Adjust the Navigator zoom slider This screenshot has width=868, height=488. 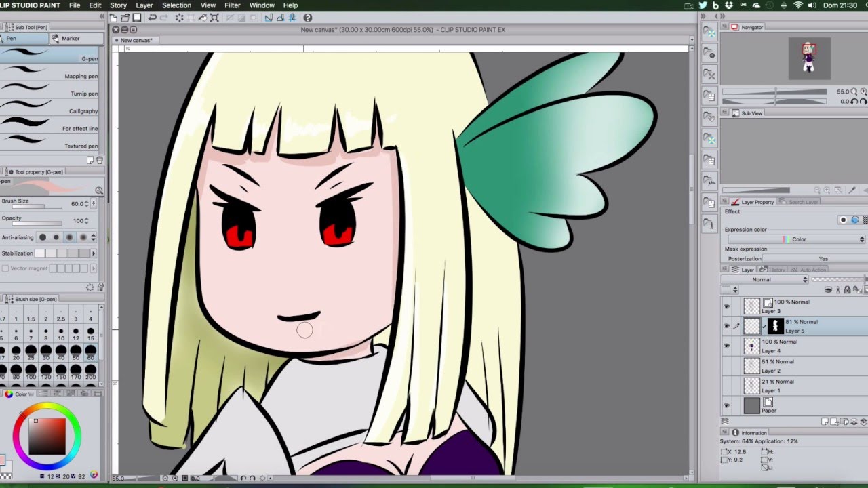coord(774,91)
